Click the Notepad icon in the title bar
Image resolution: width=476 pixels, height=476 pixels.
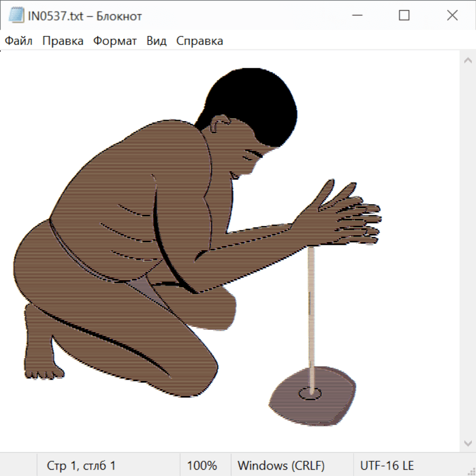pos(16,16)
